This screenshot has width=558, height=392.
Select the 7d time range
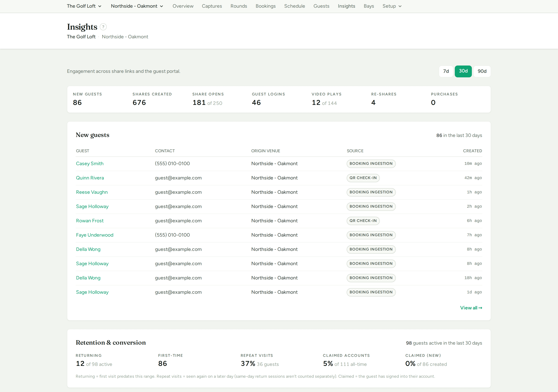[446, 71]
